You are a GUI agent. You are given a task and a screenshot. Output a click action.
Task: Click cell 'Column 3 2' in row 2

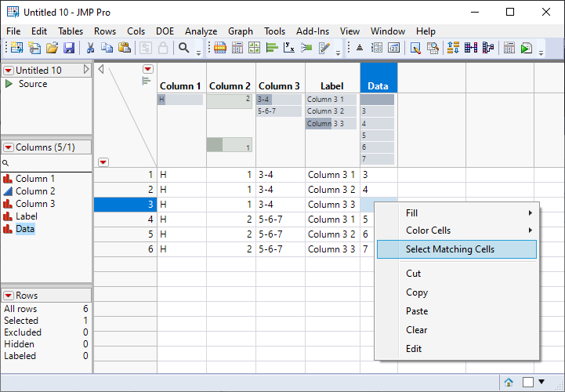click(x=331, y=190)
